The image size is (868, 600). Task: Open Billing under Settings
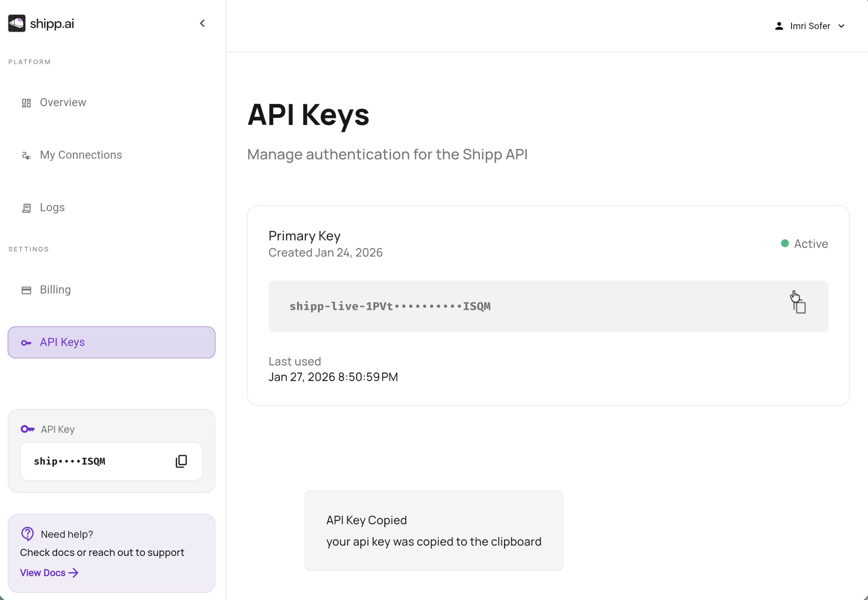55,289
